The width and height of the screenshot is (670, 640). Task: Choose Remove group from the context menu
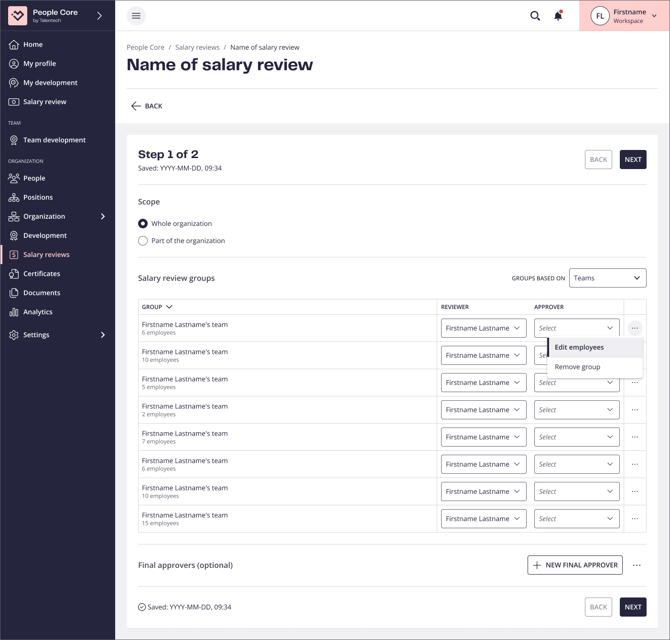578,367
